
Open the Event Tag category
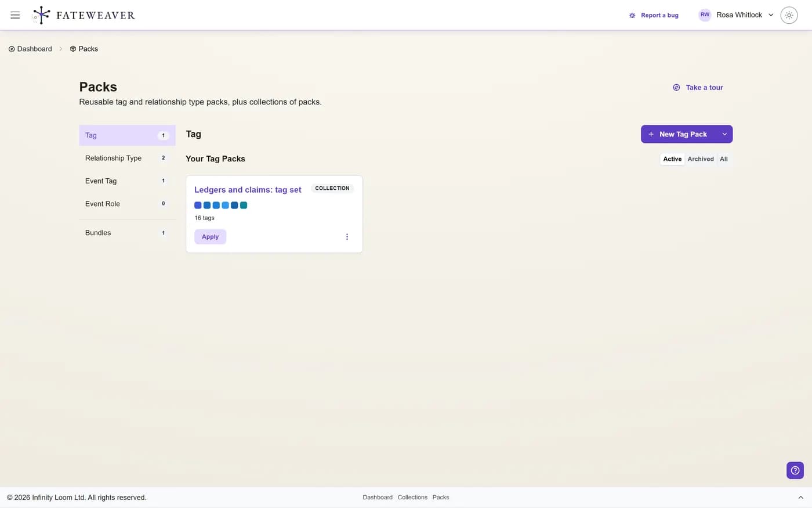[127, 181]
